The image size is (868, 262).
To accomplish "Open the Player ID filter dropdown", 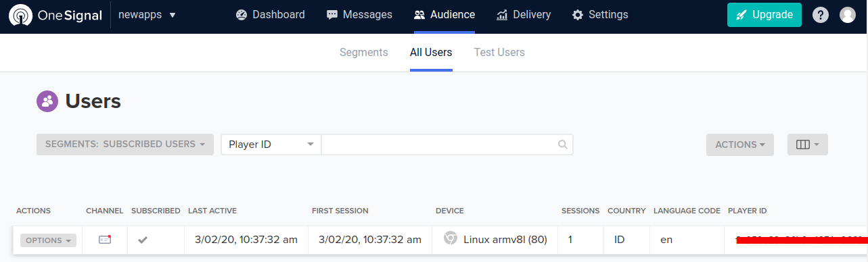I will point(271,145).
